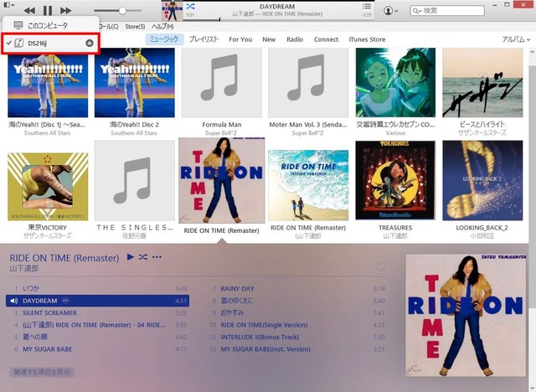Screen dimensions: 536x392
Task: Open the Connect tab
Action: click(x=326, y=39)
